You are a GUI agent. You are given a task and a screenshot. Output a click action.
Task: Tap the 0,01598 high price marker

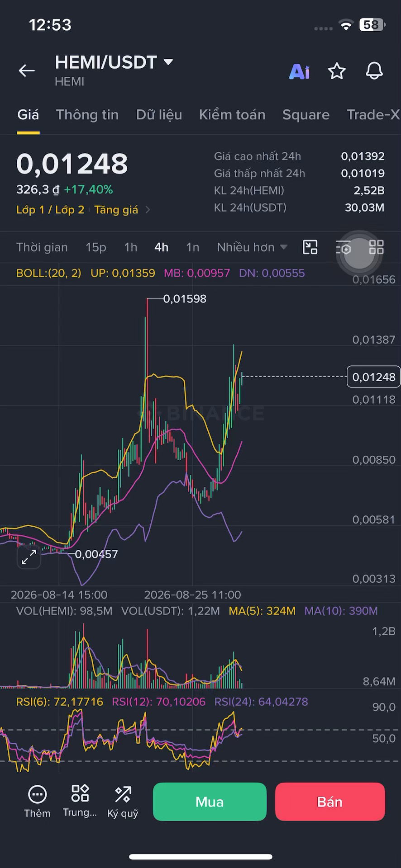(185, 299)
